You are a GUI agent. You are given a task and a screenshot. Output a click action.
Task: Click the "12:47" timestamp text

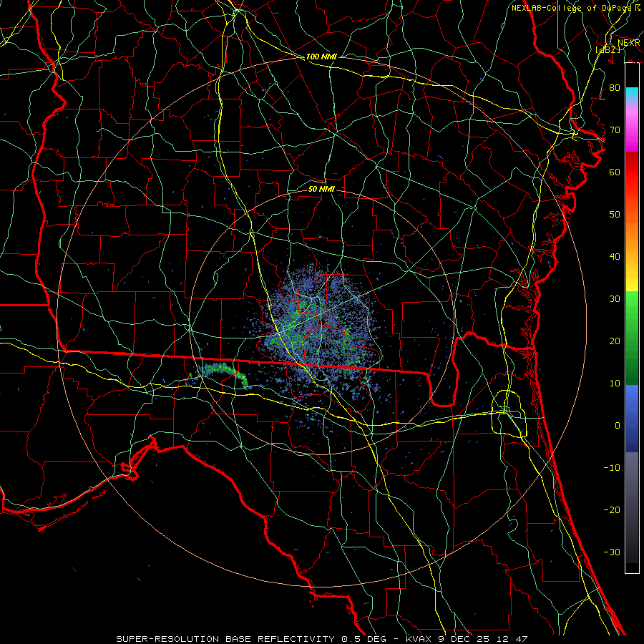(x=512, y=639)
